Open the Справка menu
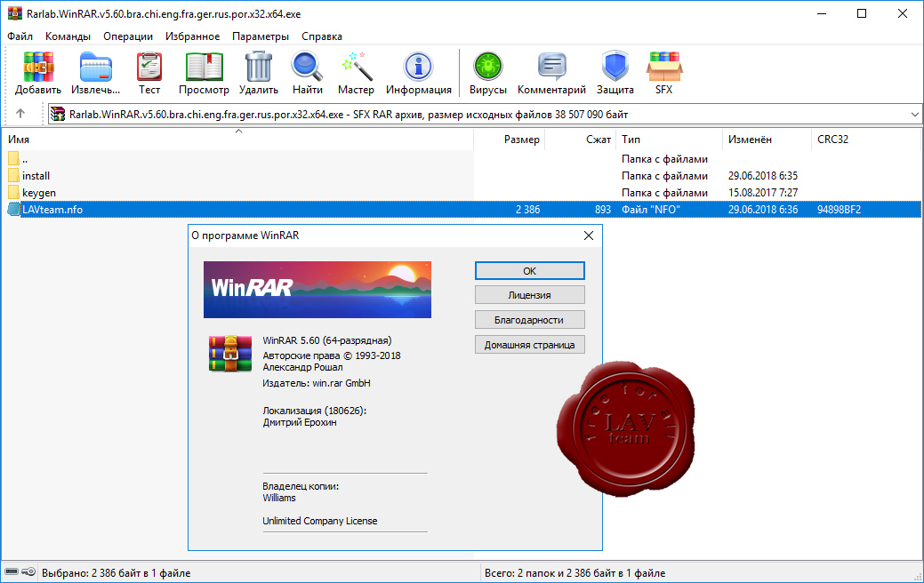This screenshot has width=924, height=583. (x=322, y=36)
